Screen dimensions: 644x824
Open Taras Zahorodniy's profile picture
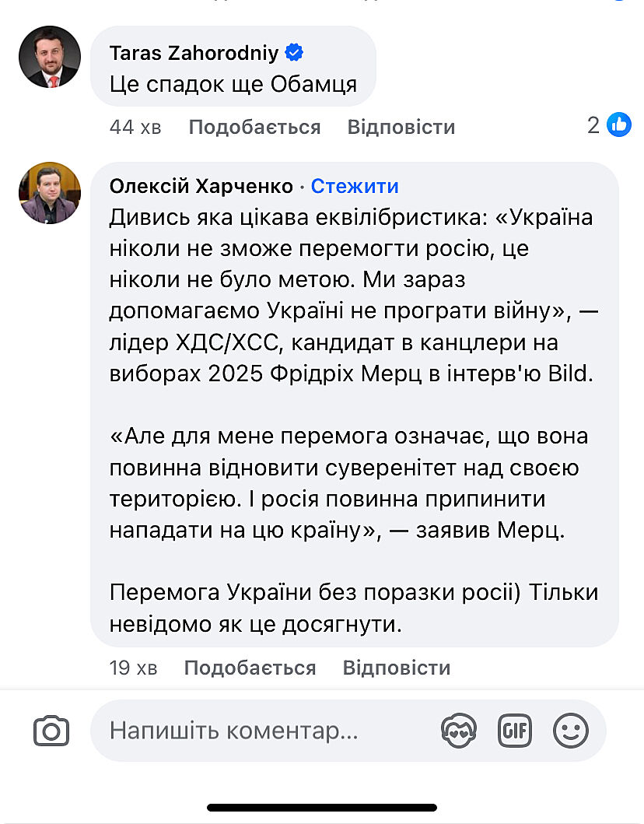(50, 57)
